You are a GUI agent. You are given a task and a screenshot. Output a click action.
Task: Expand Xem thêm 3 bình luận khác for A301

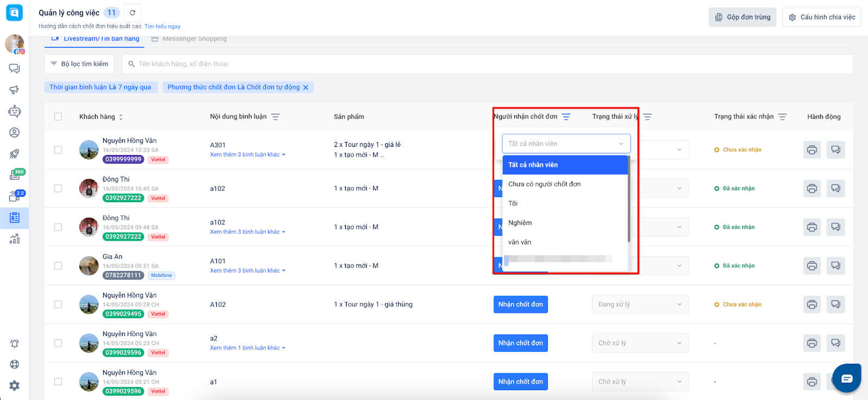(247, 154)
